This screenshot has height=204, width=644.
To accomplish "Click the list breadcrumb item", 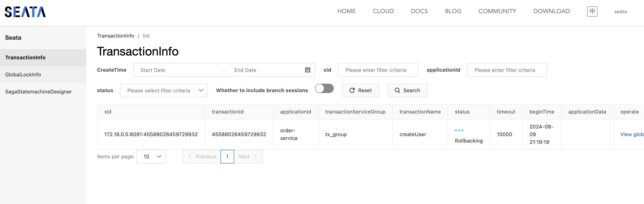I will tap(146, 36).
